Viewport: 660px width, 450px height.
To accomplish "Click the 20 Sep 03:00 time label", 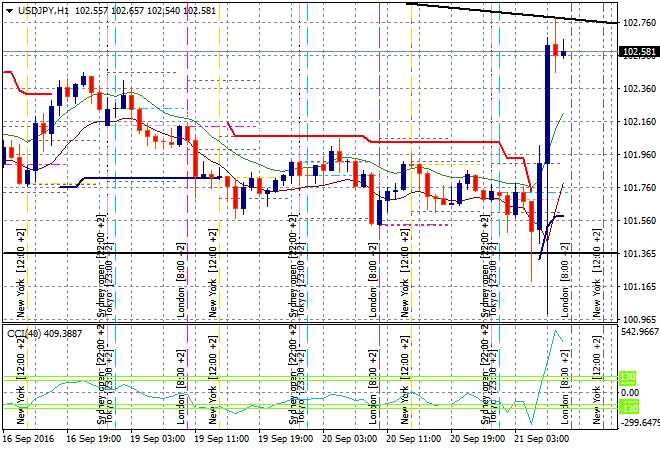I will [x=351, y=439].
